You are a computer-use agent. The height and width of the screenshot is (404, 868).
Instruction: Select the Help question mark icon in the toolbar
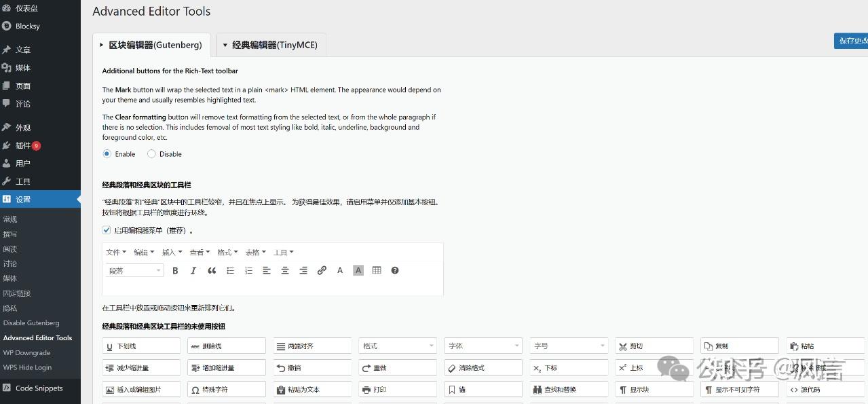coord(394,270)
